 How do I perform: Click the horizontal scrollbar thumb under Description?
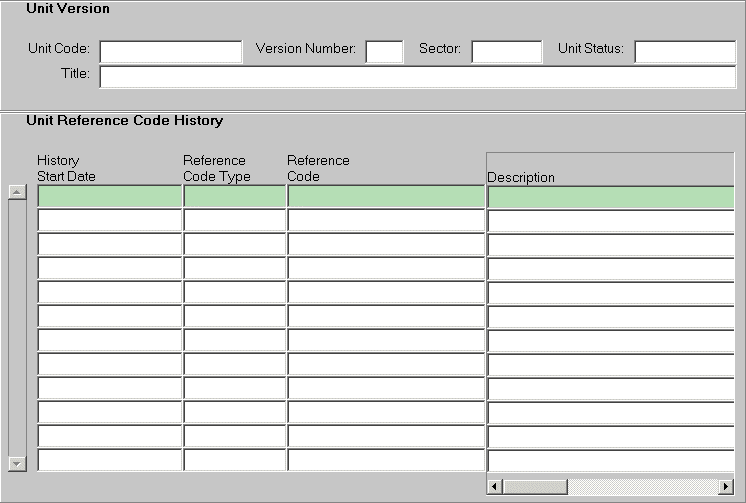coord(535,487)
